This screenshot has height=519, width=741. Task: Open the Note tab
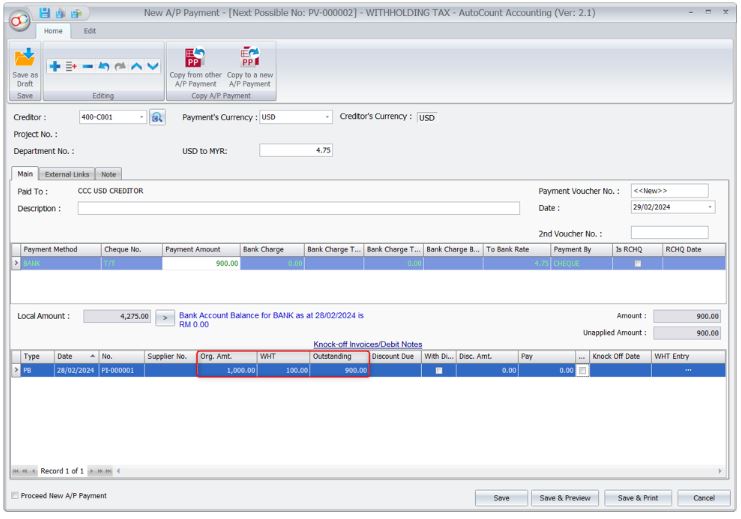(x=108, y=174)
